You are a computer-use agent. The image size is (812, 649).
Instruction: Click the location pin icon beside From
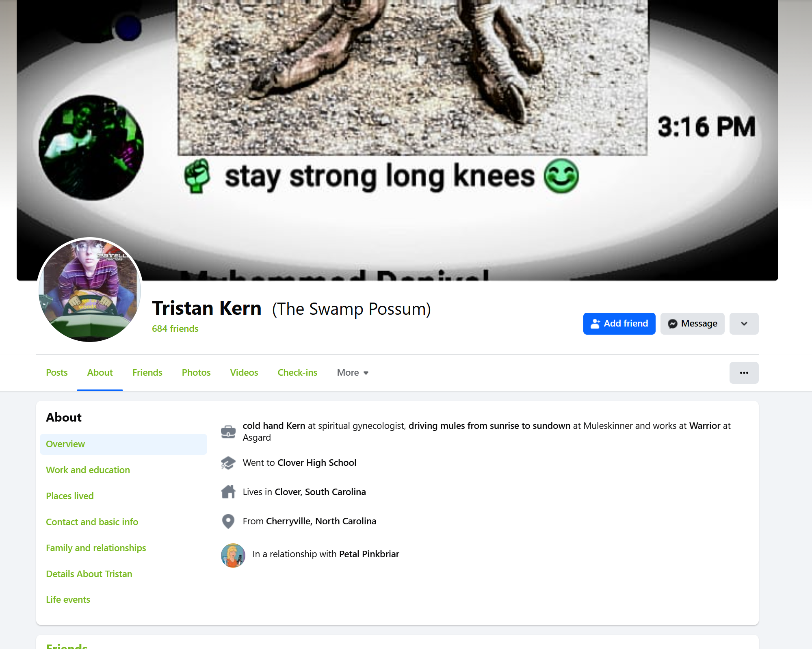click(228, 521)
